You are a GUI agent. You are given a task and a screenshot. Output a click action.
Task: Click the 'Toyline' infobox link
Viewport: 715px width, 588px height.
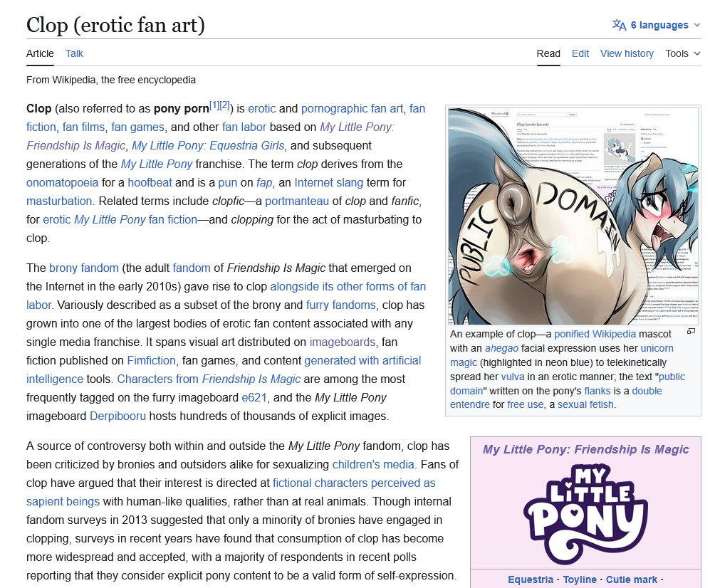(580, 579)
